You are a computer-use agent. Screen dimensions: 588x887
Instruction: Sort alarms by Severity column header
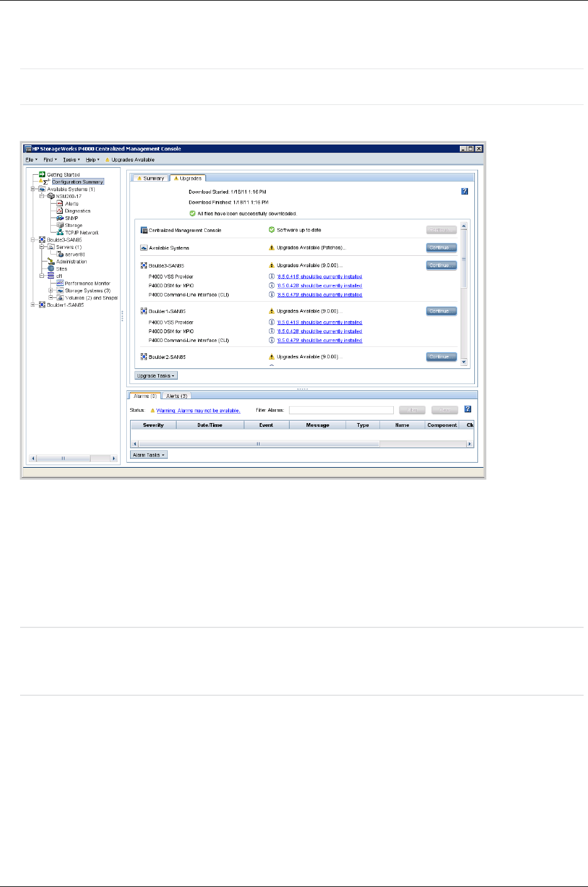click(153, 425)
